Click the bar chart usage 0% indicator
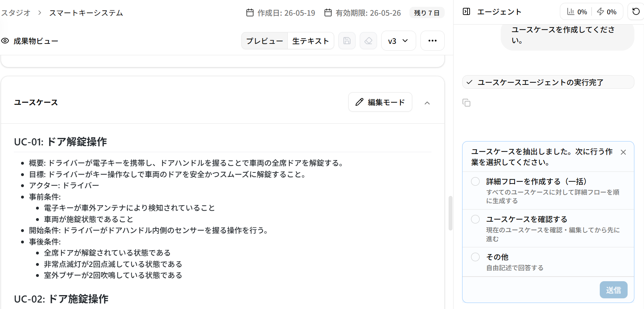644x309 pixels. pyautogui.click(x=577, y=12)
